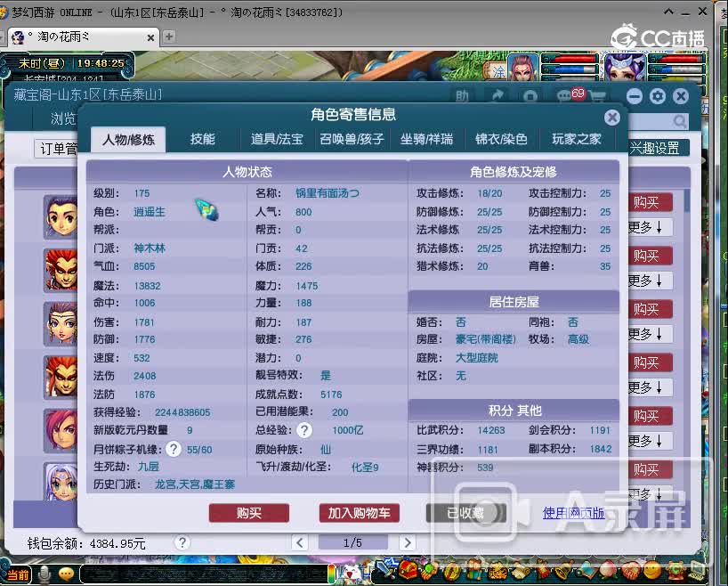Click the 当前 channel button
This screenshot has height=586, width=728.
[x=18, y=574]
